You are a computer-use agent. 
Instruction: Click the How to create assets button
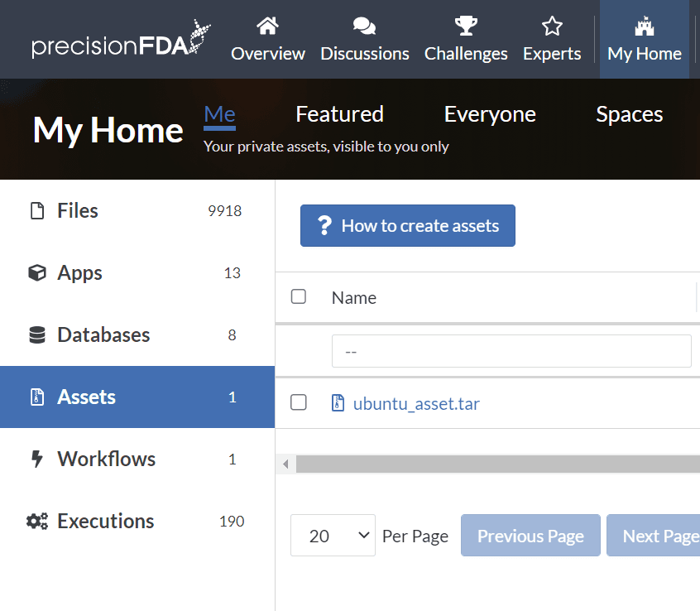coord(407,226)
